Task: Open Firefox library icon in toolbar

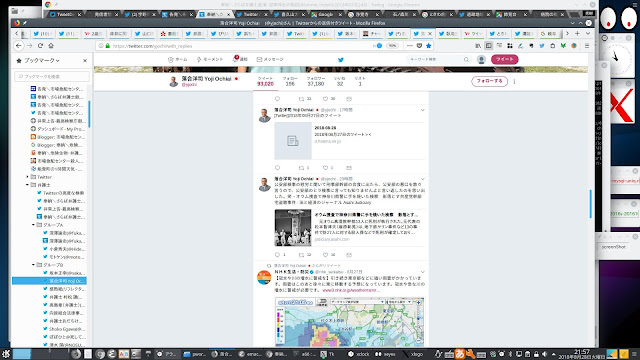Action: [478, 46]
